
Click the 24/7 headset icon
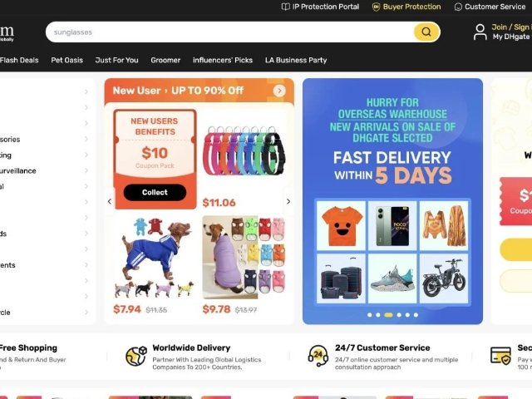tap(318, 356)
